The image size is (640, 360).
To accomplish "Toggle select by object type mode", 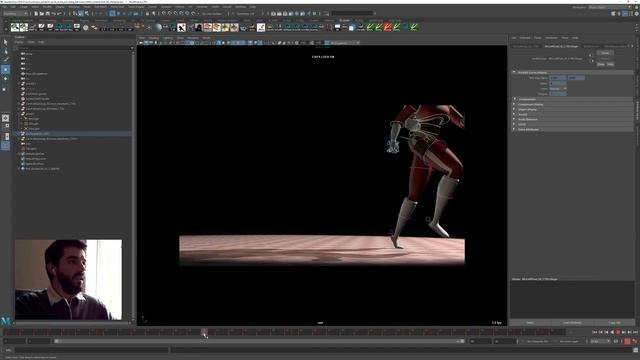I will pyautogui.click(x=81, y=13).
